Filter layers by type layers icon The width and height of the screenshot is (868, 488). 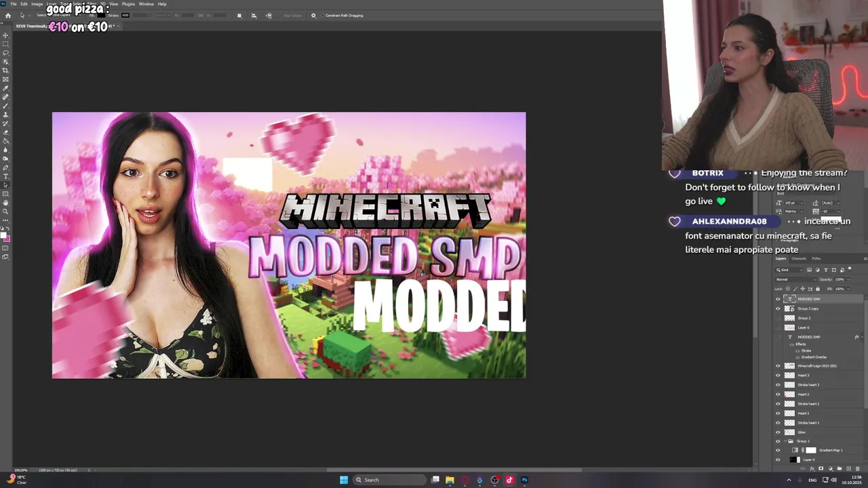tap(826, 270)
